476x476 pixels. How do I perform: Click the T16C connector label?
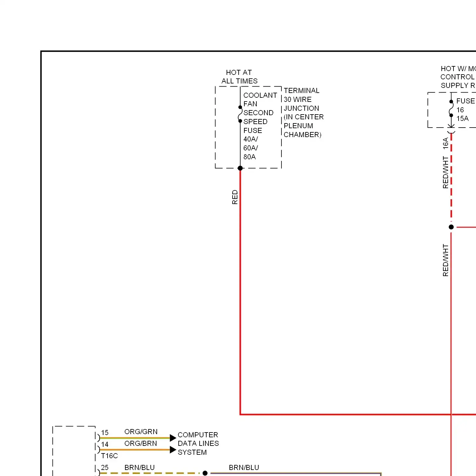coord(109,456)
